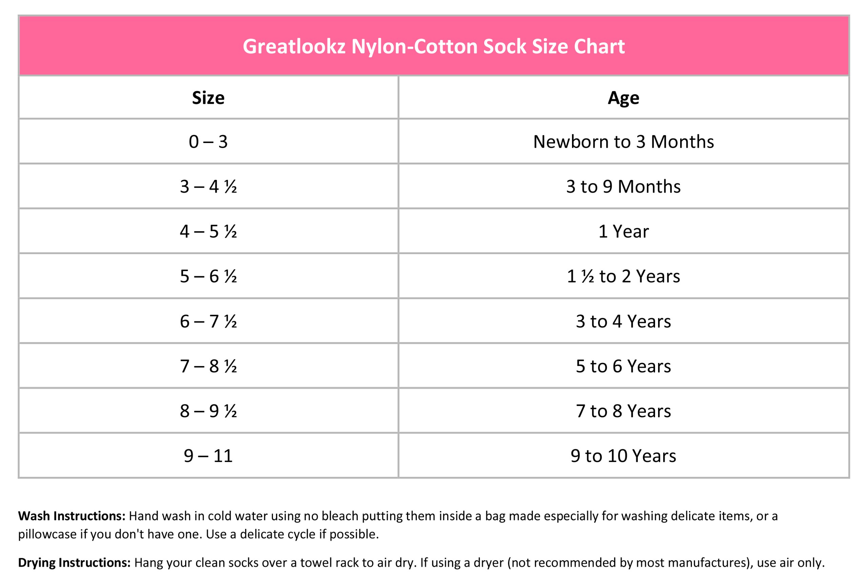Click the 3 to 9 Months cell
Image resolution: width=868 pixels, height=588 pixels.
click(623, 187)
